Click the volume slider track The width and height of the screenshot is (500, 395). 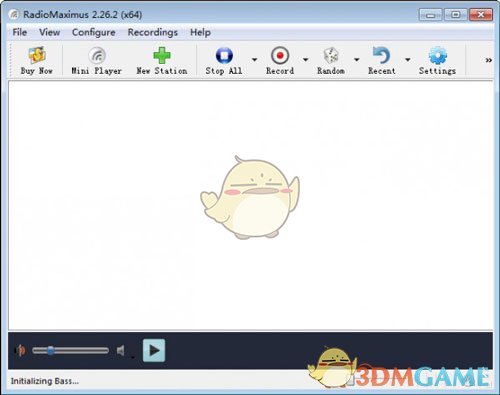tap(70, 350)
